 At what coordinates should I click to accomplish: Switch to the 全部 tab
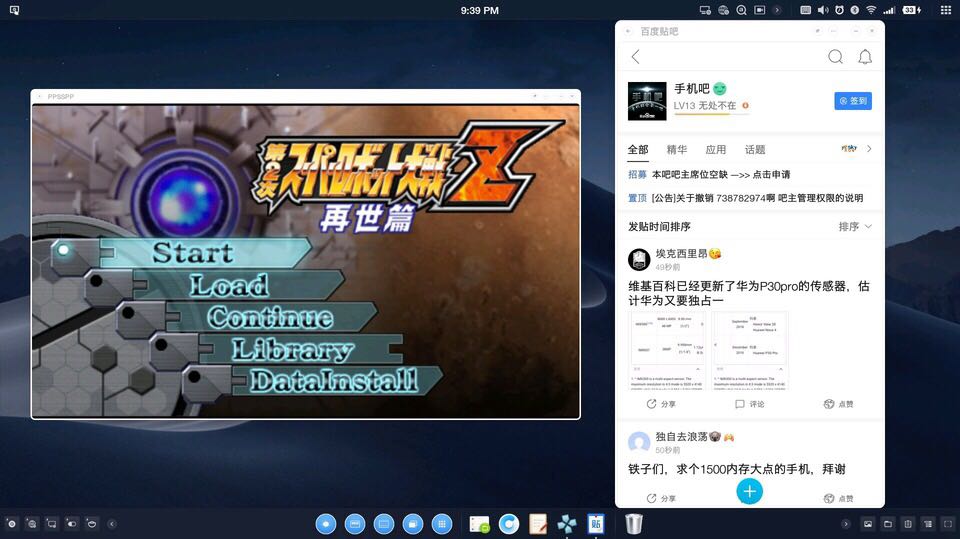(638, 149)
